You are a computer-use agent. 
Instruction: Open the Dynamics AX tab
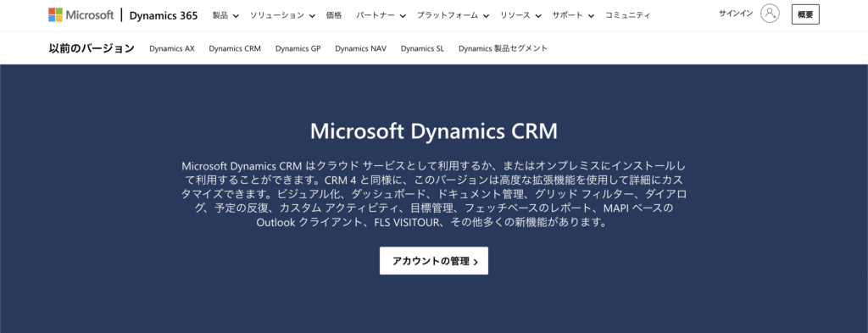pyautogui.click(x=171, y=48)
